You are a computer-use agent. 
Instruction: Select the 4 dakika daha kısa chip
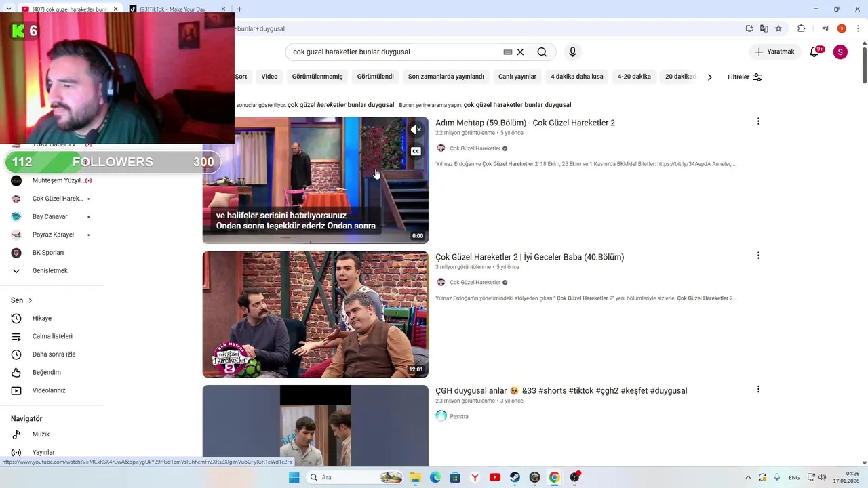coord(576,77)
